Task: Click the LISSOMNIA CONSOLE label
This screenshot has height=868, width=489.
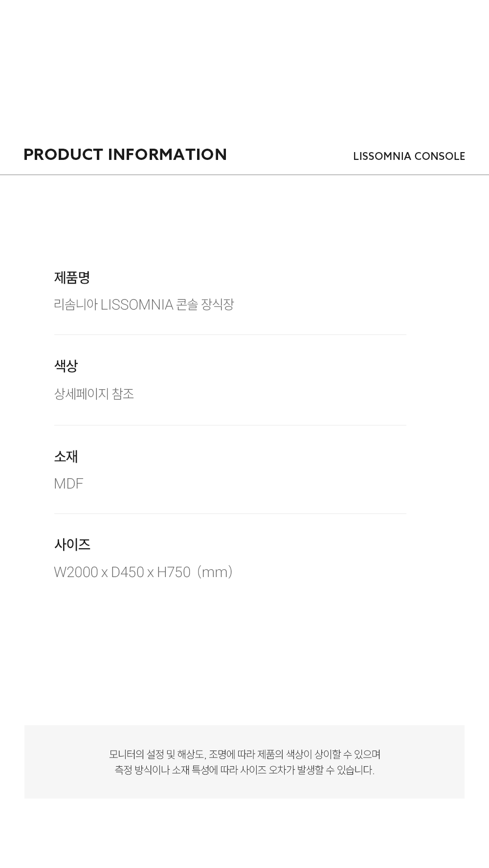Action: 409,156
